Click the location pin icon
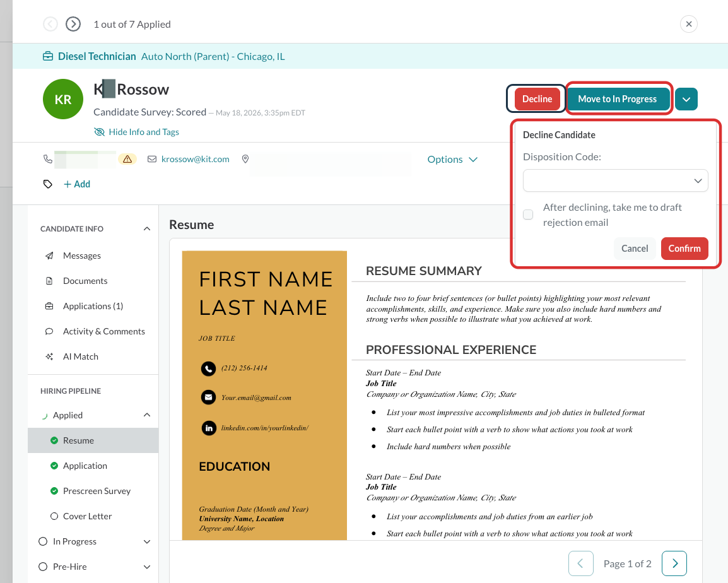Image resolution: width=728 pixels, height=583 pixels. 245,159
